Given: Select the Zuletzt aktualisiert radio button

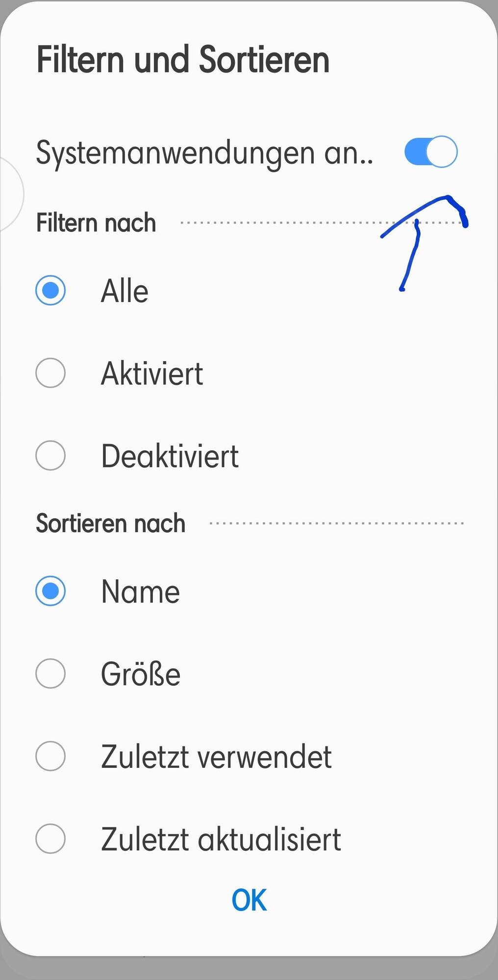Looking at the screenshot, I should point(50,838).
